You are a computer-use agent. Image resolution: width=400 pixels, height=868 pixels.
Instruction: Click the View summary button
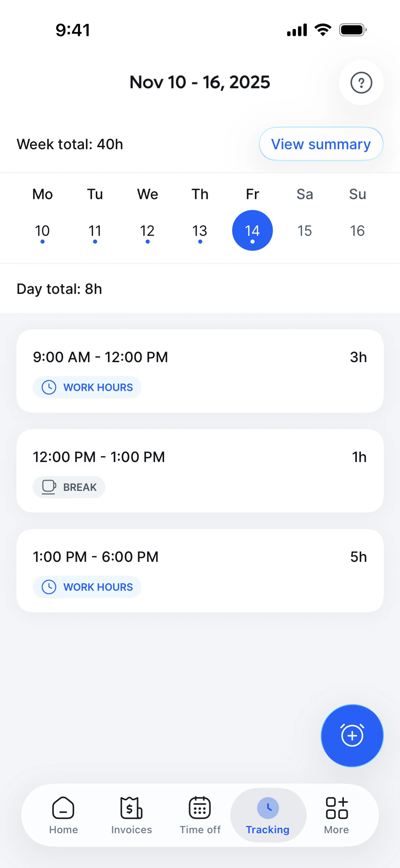[x=321, y=144]
